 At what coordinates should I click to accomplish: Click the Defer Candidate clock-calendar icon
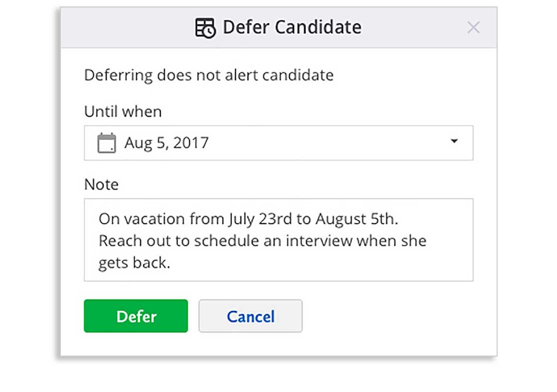pos(205,28)
